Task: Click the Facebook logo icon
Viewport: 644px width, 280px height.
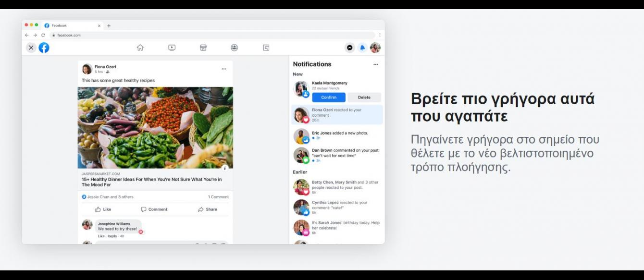Action: 44,48
